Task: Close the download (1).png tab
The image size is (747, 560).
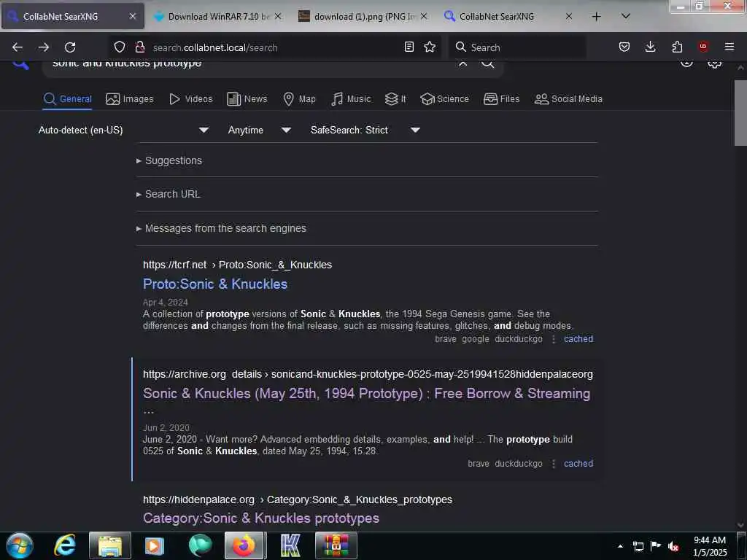Action: tap(424, 17)
